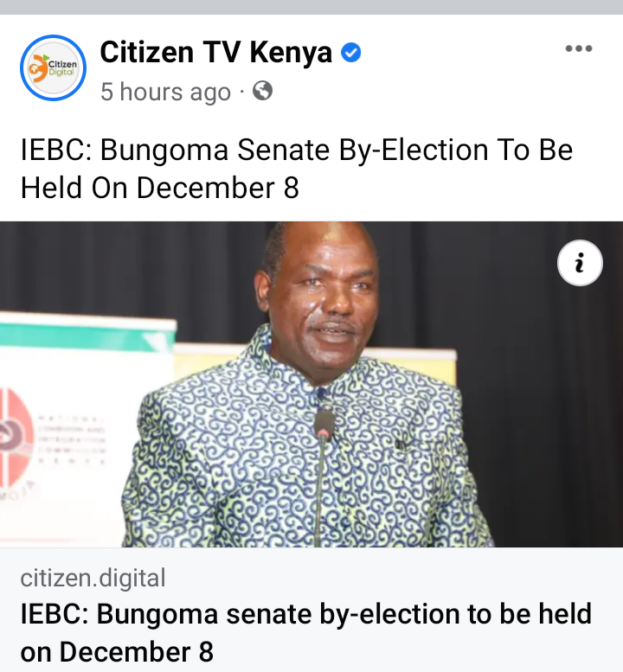This screenshot has width=623, height=672.
Task: Click the orange Citizen logo inside the avatar
Action: (x=38, y=68)
